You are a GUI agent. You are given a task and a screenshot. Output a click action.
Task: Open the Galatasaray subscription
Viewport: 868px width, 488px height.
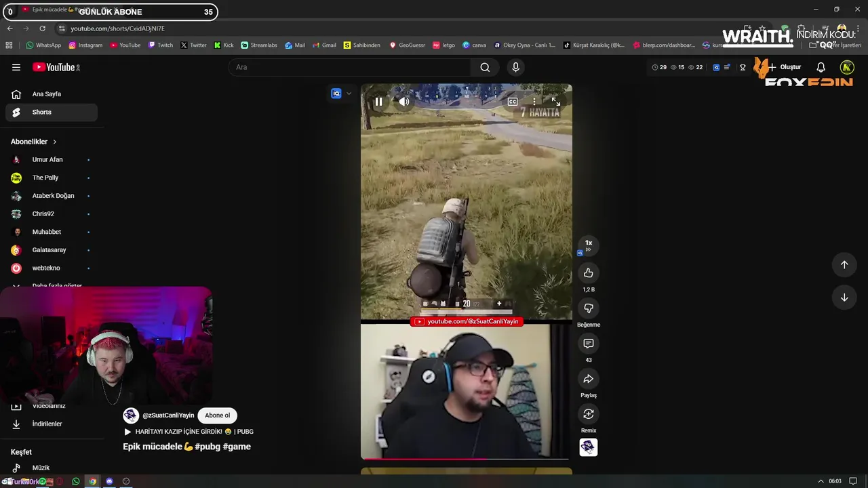52,250
